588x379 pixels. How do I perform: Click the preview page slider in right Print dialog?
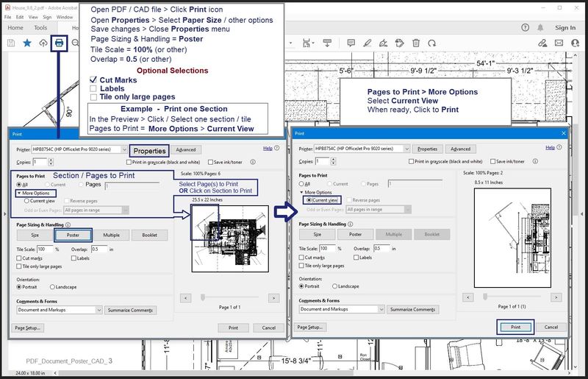coord(485,297)
